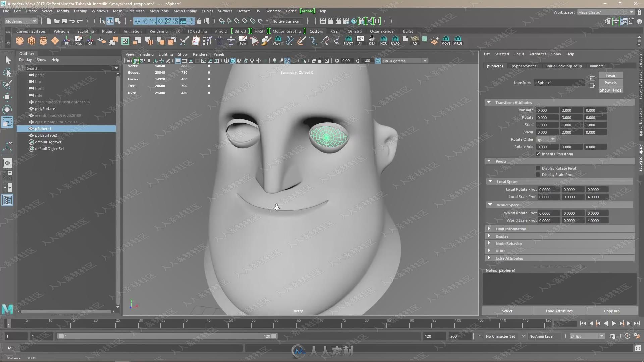644x362 pixels.
Task: Click the PIVOT shelf icon
Action: (x=348, y=41)
